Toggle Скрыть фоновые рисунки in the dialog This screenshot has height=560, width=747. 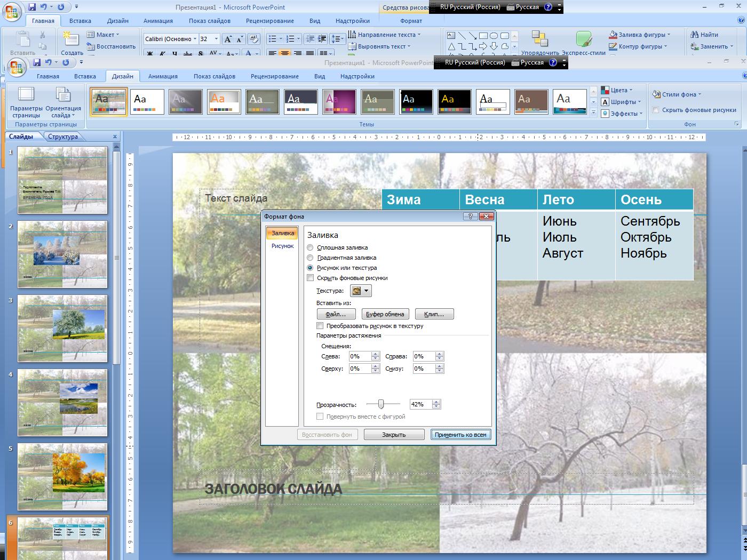[x=311, y=278]
